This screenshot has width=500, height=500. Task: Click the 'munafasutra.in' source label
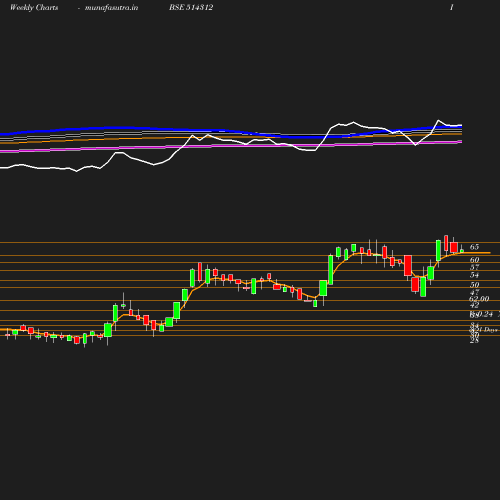point(111,8)
